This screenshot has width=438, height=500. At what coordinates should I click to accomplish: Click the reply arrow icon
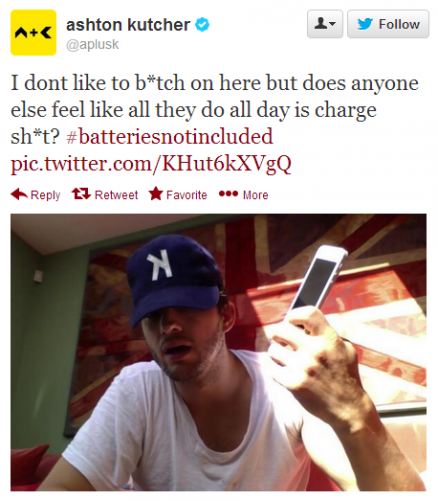pyautogui.click(x=19, y=194)
